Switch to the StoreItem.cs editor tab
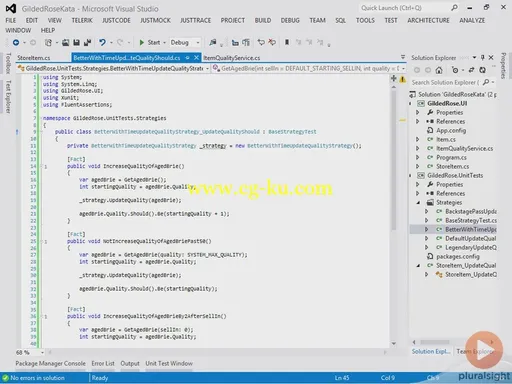Viewport: 512px width, 384px height. coord(34,58)
